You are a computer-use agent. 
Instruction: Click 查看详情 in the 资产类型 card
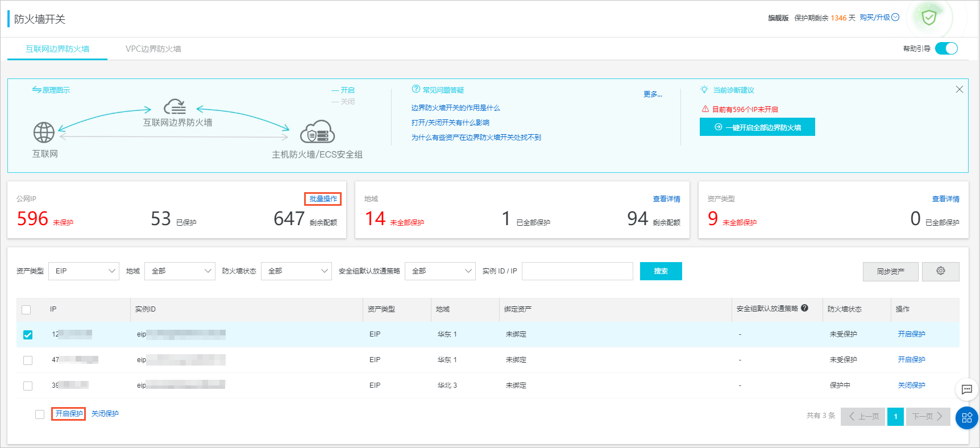point(945,199)
